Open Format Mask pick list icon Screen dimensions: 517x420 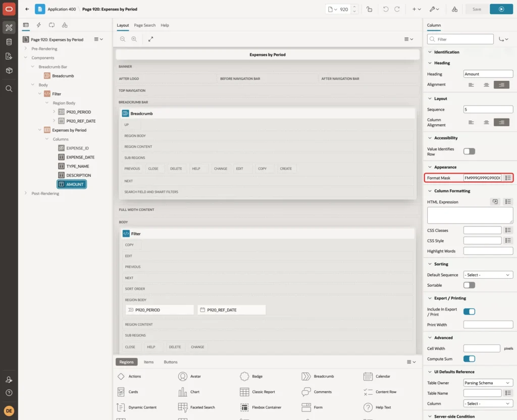508,178
